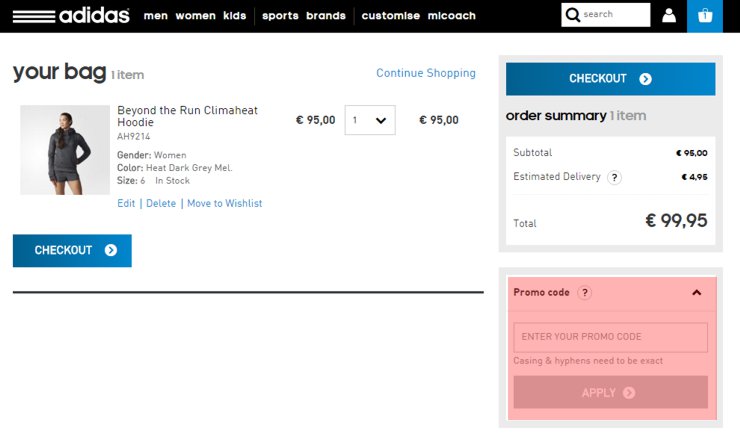Image resolution: width=740 pixels, height=440 pixels.
Task: Select the 'order summary' heading
Action: point(556,116)
